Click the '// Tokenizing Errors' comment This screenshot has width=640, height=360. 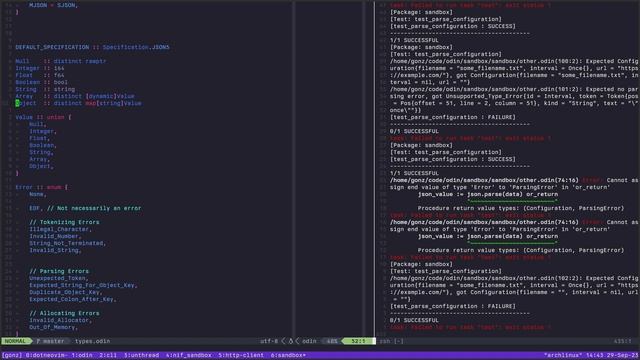[64, 222]
